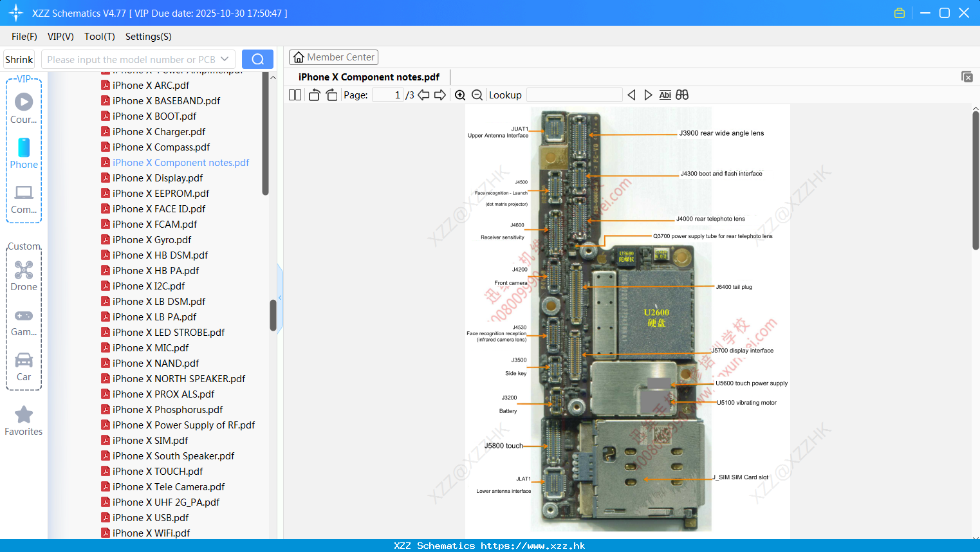Open Favorites star icon
This screenshot has width=980, height=552.
[24, 414]
